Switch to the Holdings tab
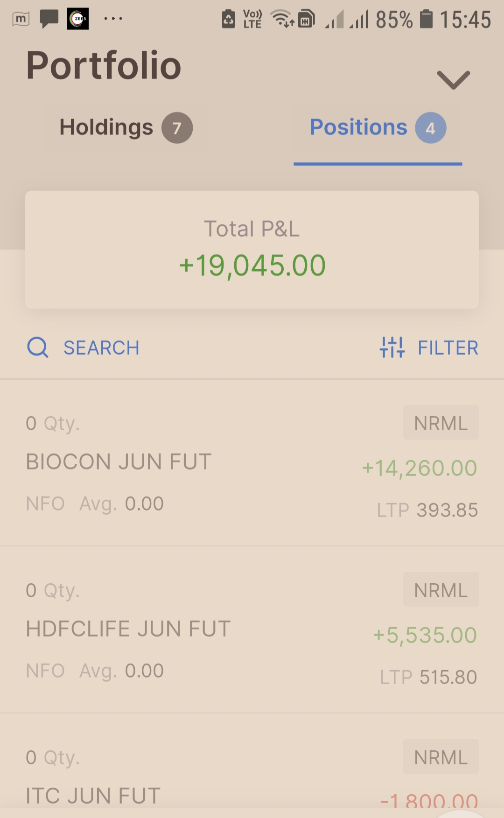Screen dimensions: 504x818 point(106,127)
